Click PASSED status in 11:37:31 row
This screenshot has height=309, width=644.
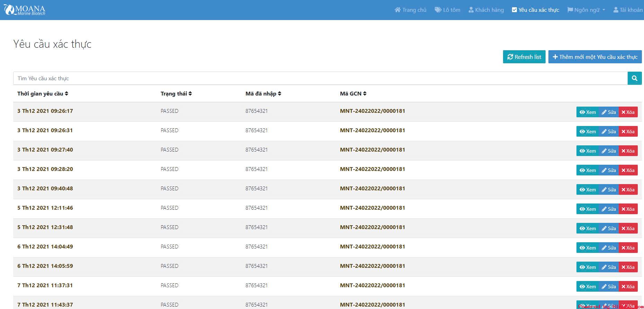click(x=169, y=285)
